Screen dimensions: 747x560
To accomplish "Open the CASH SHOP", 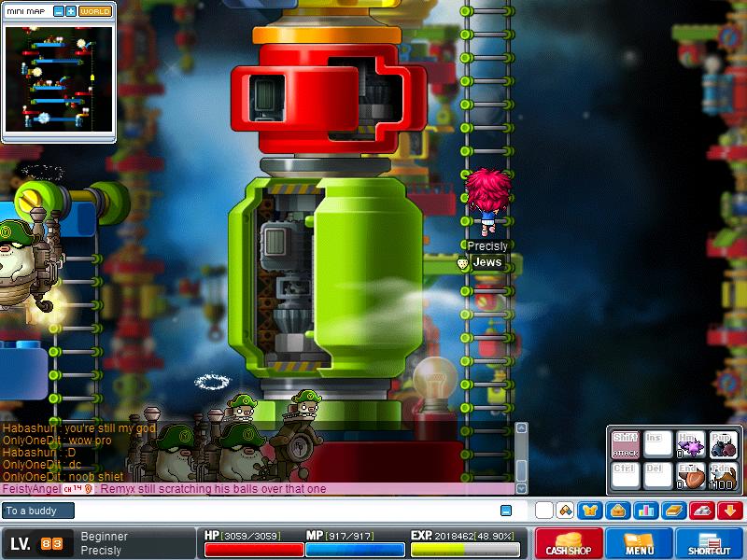I will (569, 543).
